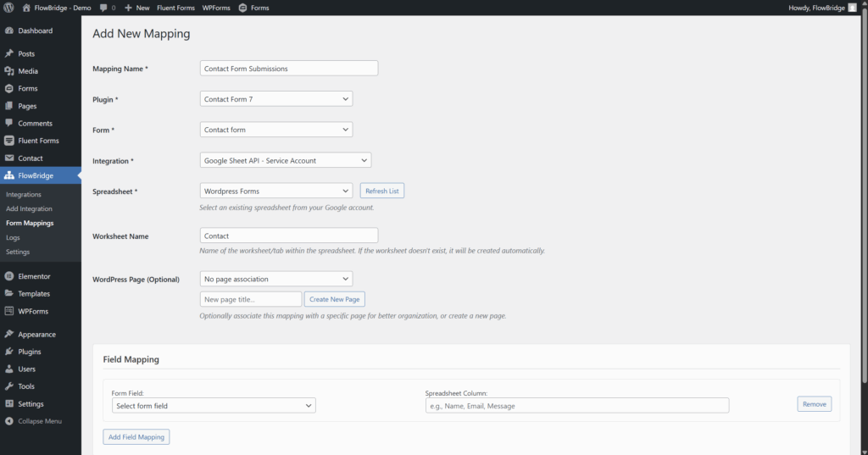
Task: Click the Comments icon in sidebar
Action: coord(8,123)
